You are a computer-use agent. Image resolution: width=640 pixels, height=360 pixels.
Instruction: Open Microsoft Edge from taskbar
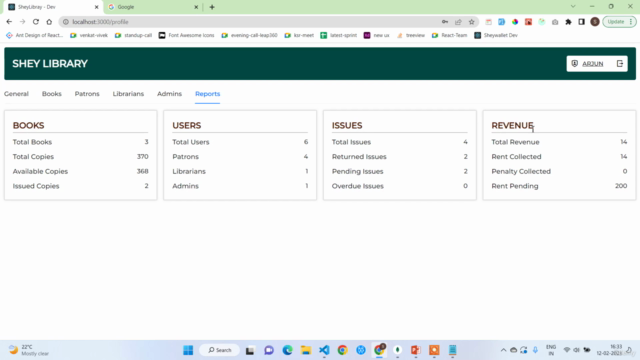click(x=287, y=350)
